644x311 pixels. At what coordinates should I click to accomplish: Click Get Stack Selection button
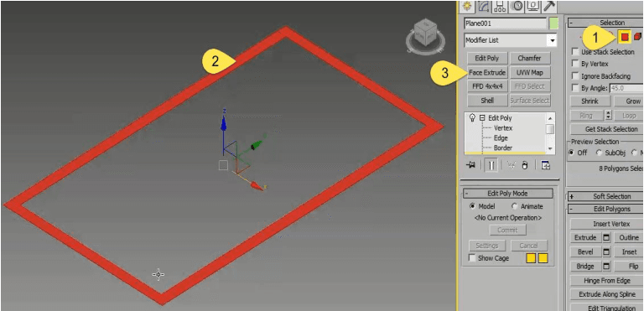607,129
